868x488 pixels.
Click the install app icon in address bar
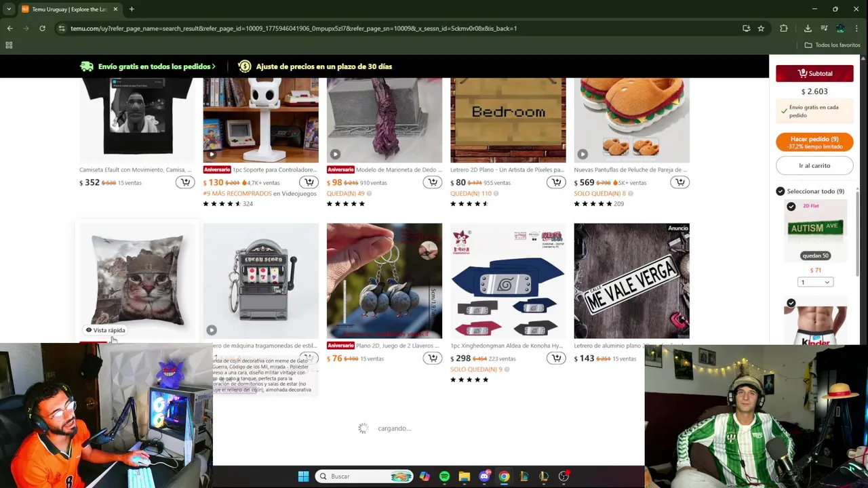746,28
